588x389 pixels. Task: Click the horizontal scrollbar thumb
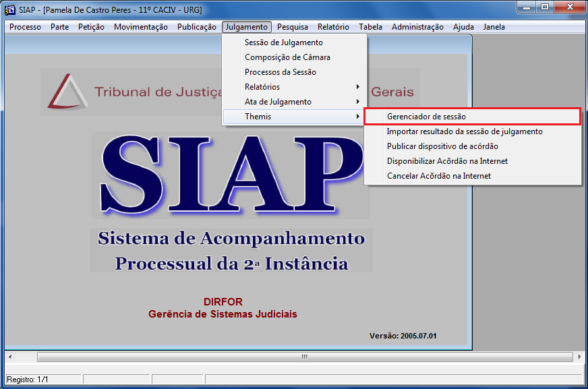(305, 357)
